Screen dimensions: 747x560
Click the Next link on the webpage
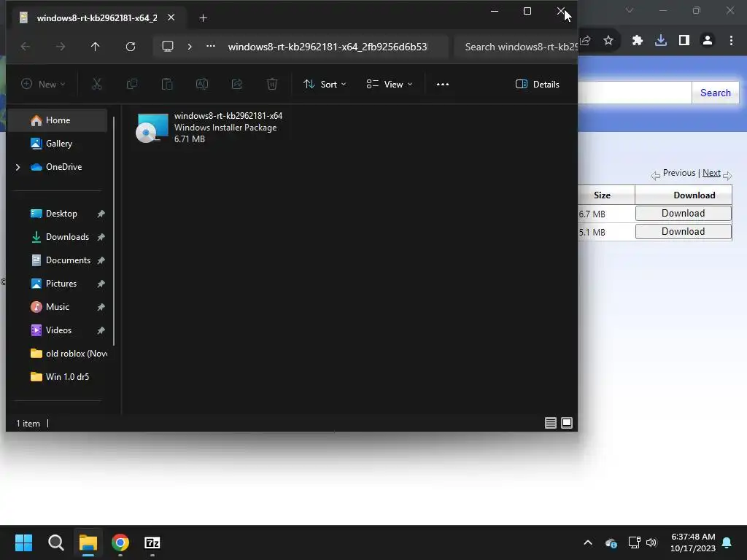pyautogui.click(x=711, y=173)
